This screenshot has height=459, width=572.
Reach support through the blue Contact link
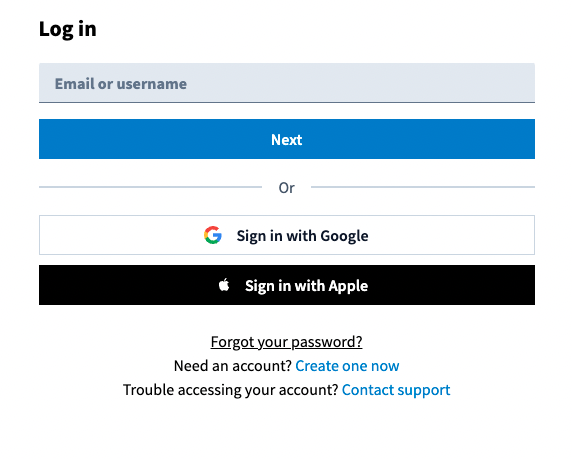pyautogui.click(x=396, y=390)
